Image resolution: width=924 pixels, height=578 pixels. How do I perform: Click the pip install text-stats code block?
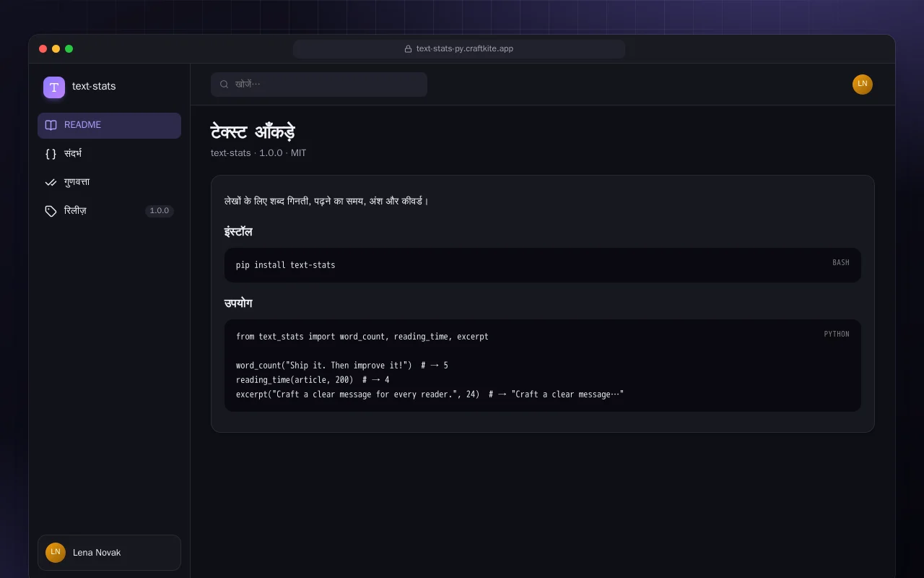pyautogui.click(x=543, y=265)
